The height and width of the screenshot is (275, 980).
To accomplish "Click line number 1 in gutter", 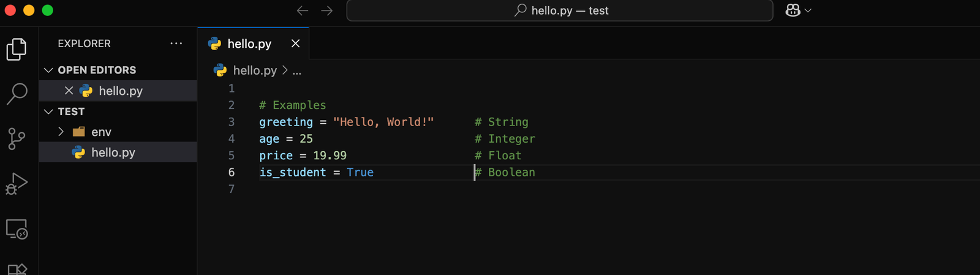I will tap(232, 88).
